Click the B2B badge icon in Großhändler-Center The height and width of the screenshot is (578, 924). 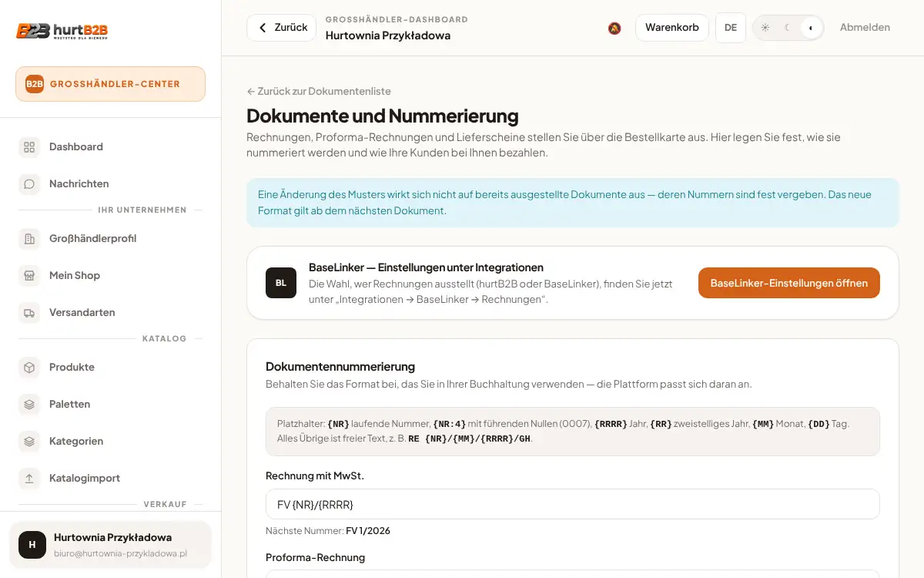point(35,84)
